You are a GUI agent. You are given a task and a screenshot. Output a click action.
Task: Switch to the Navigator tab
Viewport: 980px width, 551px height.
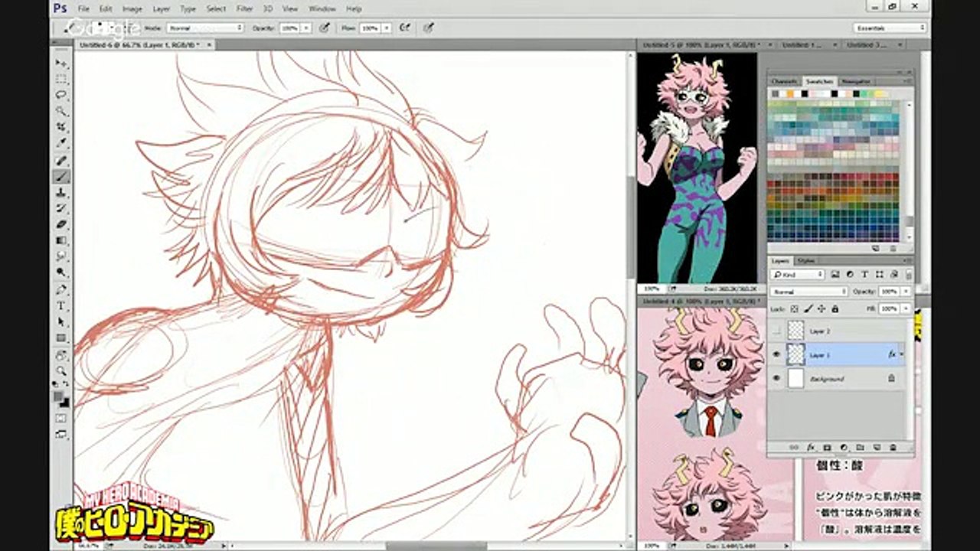point(855,81)
